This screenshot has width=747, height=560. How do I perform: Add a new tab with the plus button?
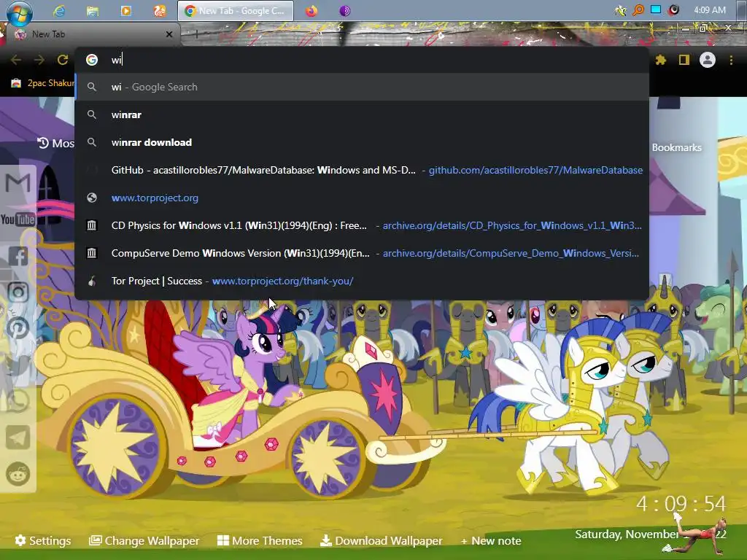(196, 34)
